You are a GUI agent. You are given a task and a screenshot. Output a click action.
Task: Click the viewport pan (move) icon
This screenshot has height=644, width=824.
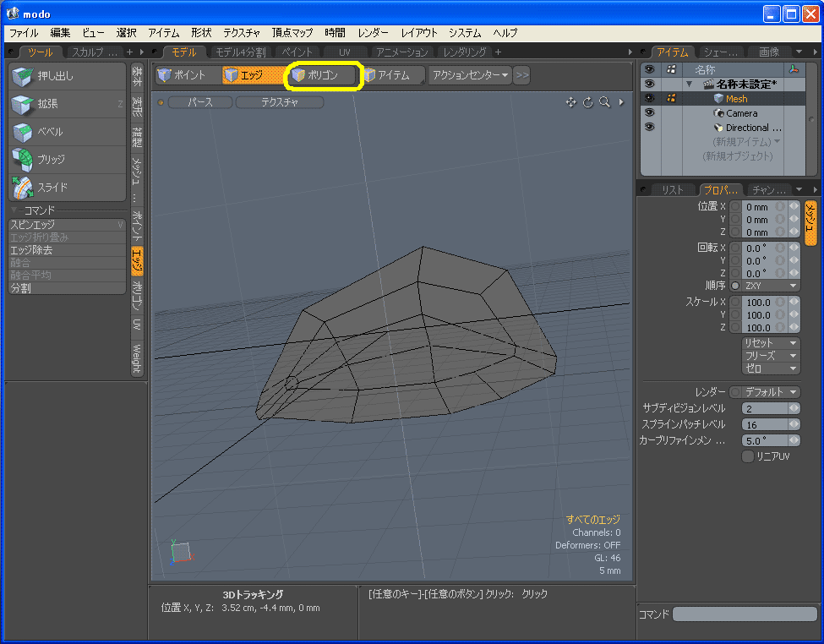pyautogui.click(x=570, y=102)
